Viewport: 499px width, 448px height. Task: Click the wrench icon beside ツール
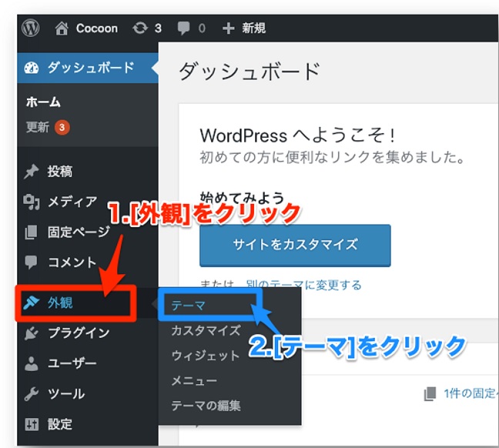click(x=31, y=394)
